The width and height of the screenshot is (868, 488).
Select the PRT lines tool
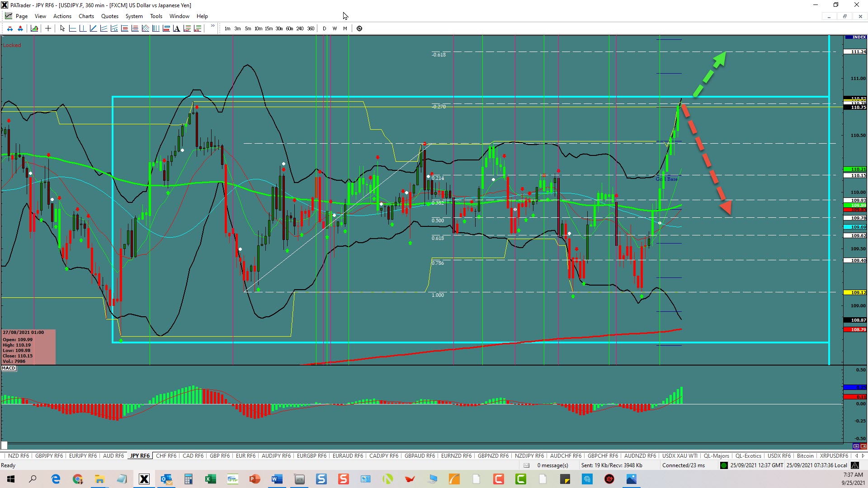[187, 28]
